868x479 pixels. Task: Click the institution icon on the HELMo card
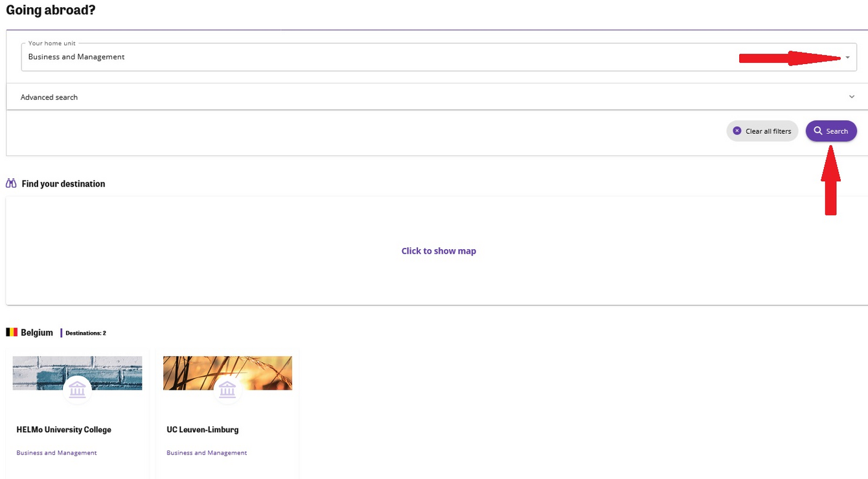point(77,389)
